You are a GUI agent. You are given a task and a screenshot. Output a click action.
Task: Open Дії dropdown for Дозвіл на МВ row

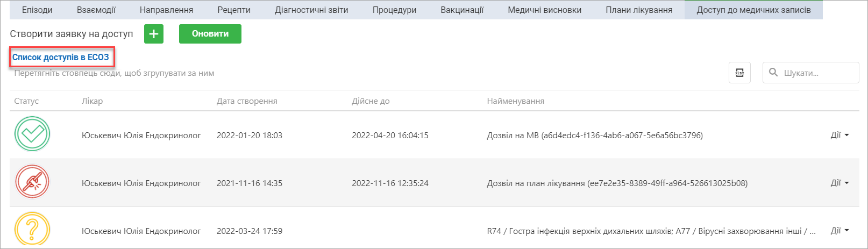point(839,135)
